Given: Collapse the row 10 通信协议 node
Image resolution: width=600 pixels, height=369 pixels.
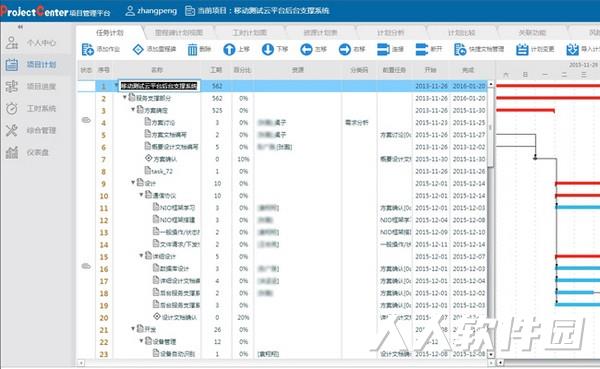Looking at the screenshot, I should pos(141,195).
